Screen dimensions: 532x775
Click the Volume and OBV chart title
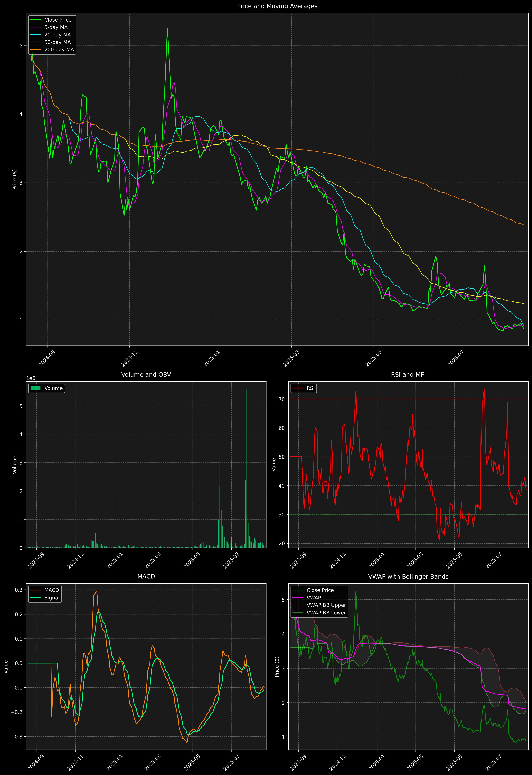(x=146, y=374)
